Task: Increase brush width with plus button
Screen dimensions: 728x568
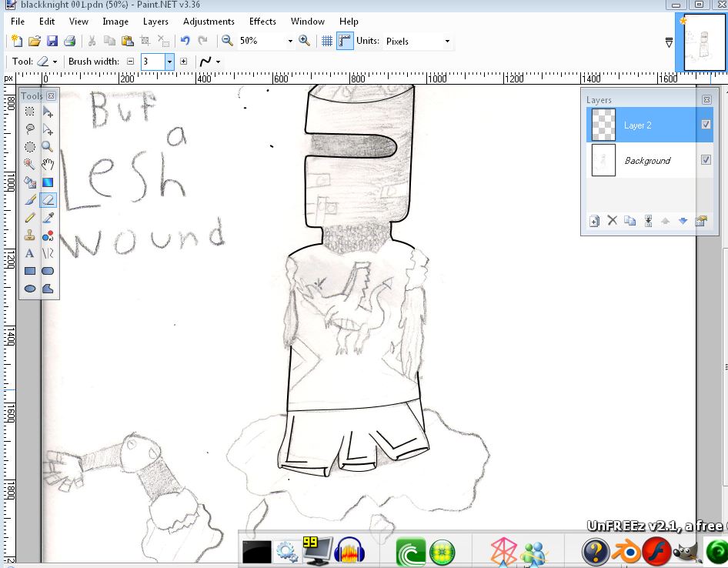Action: point(183,62)
